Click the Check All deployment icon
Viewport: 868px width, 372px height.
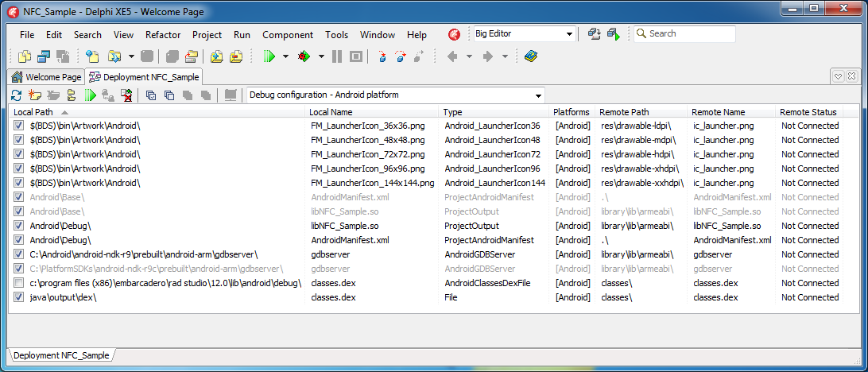click(150, 95)
